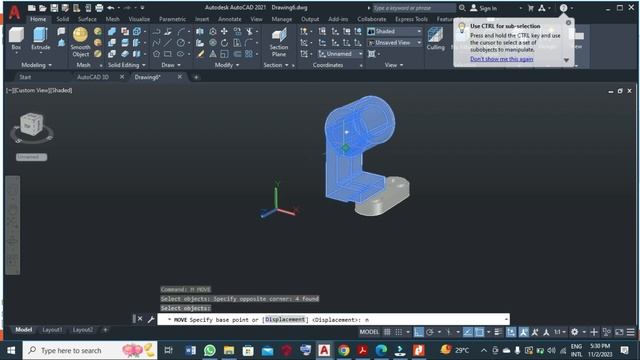This screenshot has height=360, width=640.
Task: Open the AutoCAD 3D drawing tab
Action: click(93, 77)
